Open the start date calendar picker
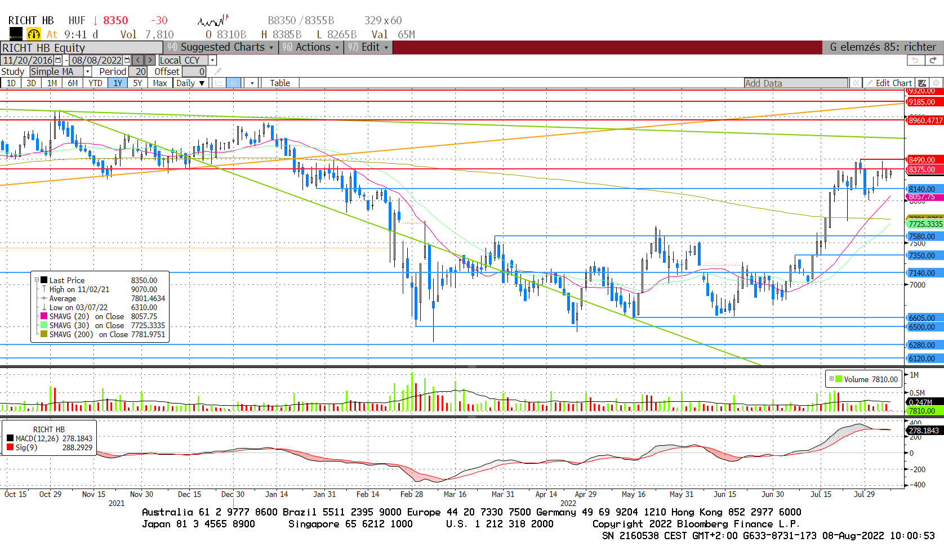This screenshot has height=560, width=944. 58,60
